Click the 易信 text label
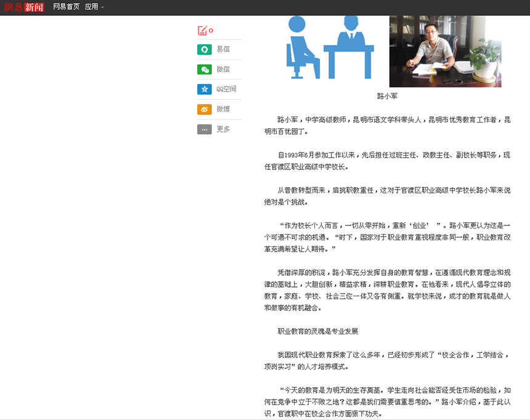This screenshot has height=420, width=530. pos(222,49)
